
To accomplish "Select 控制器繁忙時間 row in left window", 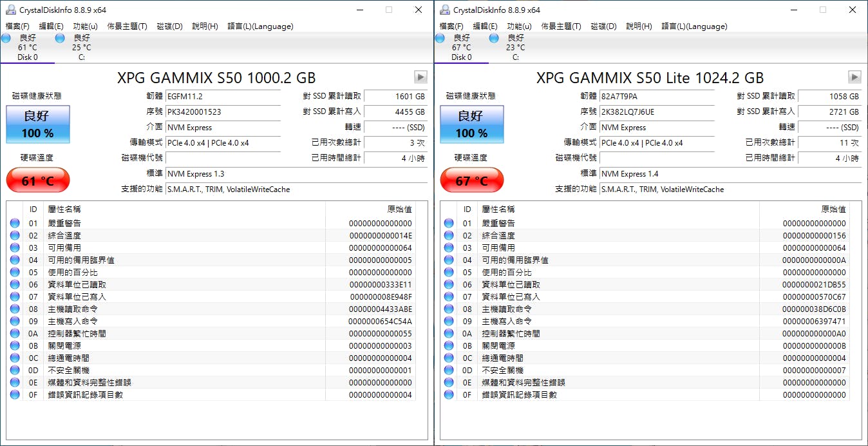I will [x=211, y=333].
